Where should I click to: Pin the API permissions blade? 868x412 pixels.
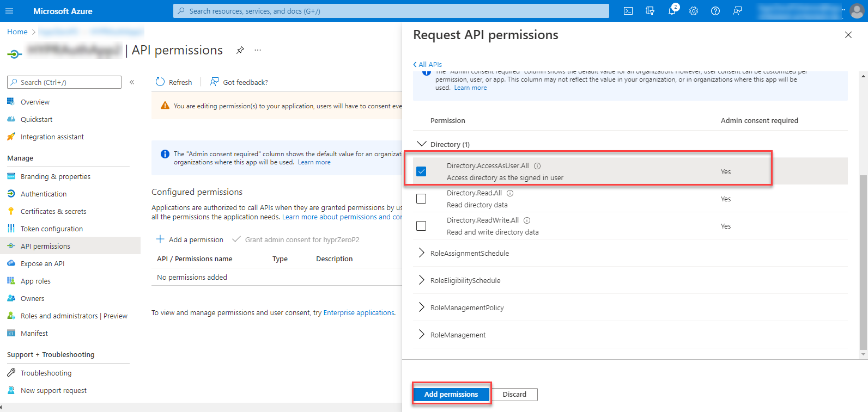240,50
